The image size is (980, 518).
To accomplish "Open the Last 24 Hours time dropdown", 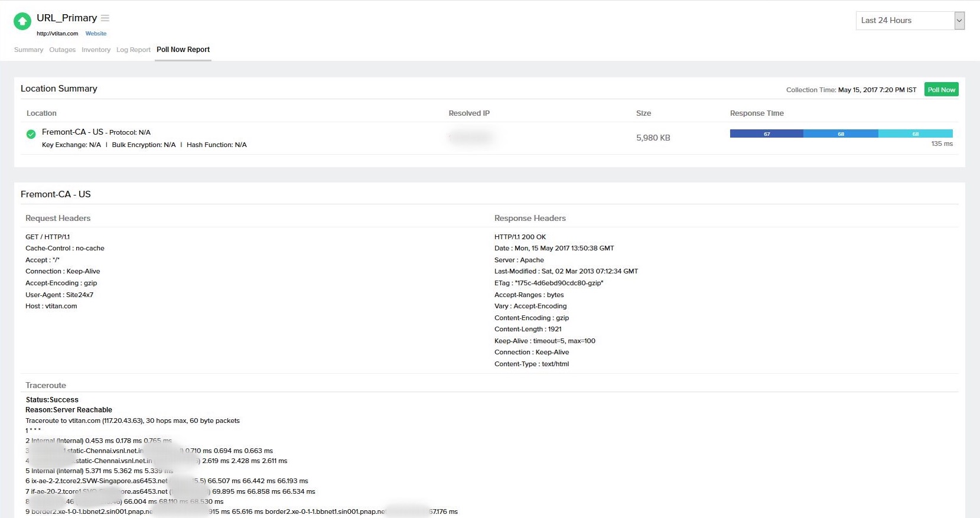I will [x=910, y=21].
